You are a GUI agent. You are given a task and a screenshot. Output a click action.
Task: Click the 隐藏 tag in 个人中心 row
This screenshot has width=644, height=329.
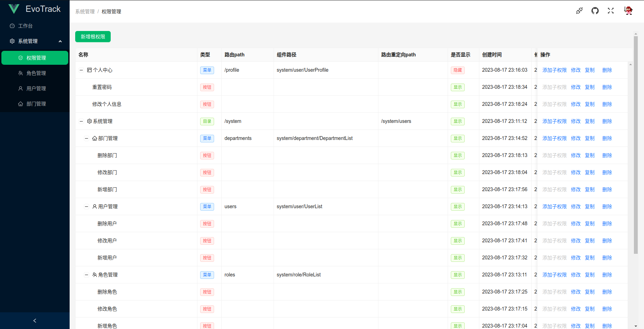coord(457,70)
